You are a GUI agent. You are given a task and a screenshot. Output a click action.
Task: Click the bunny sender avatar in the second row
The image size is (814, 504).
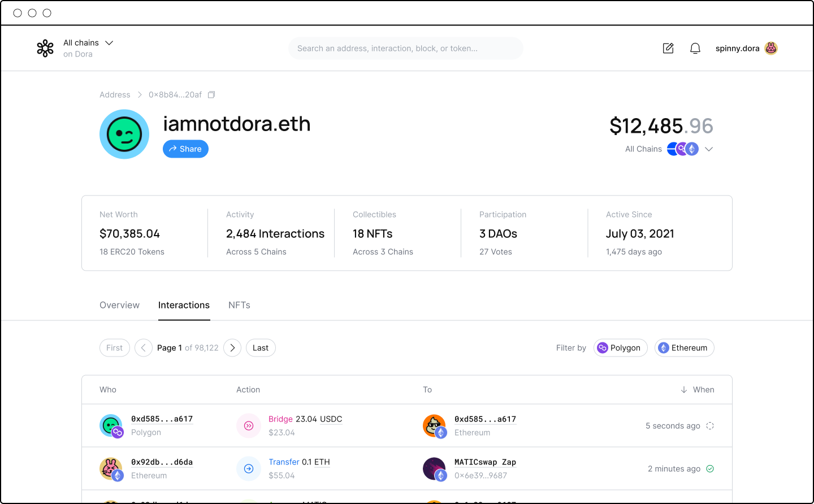pyautogui.click(x=111, y=469)
